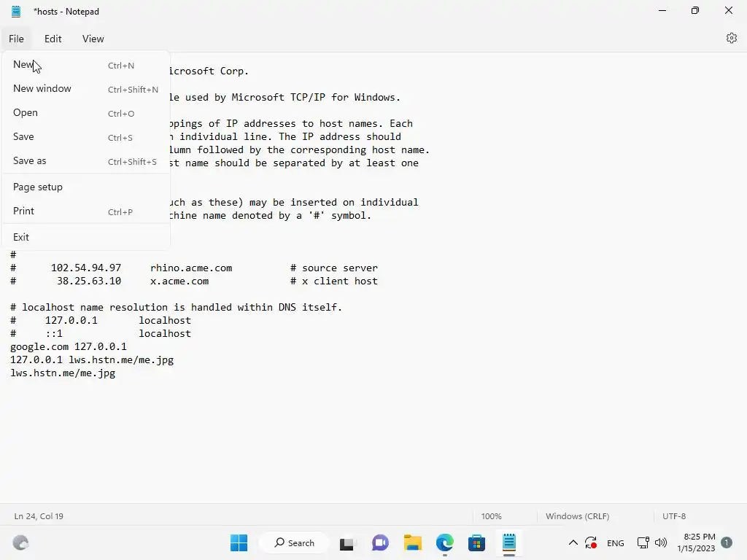Open the notification count badge
Image resolution: width=747 pixels, height=560 pixels.
click(x=726, y=542)
